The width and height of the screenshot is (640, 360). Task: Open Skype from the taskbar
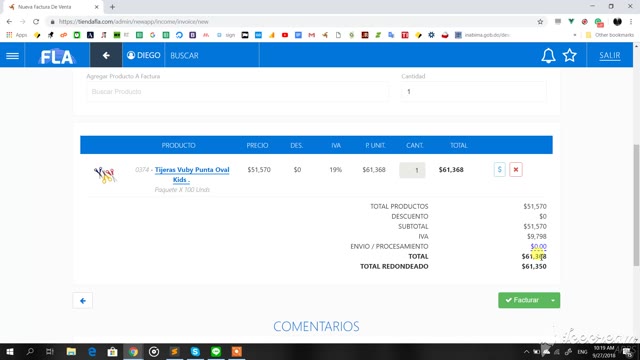pos(195,351)
